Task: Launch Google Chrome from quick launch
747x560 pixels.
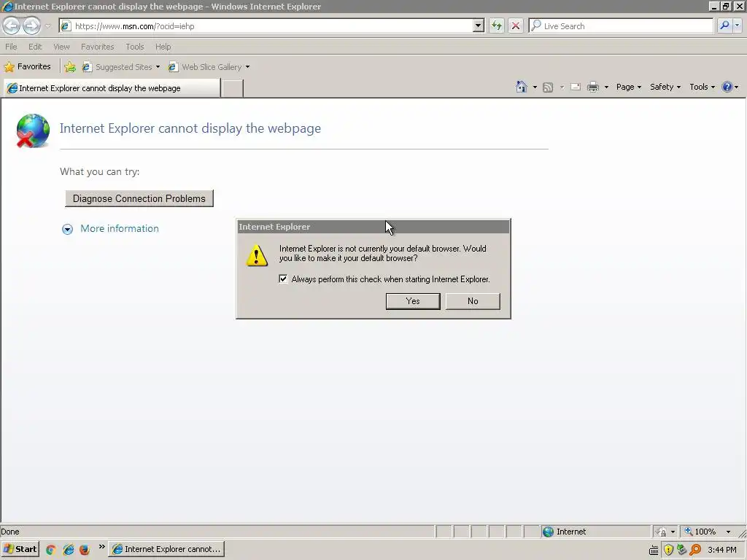Action: 51,550
